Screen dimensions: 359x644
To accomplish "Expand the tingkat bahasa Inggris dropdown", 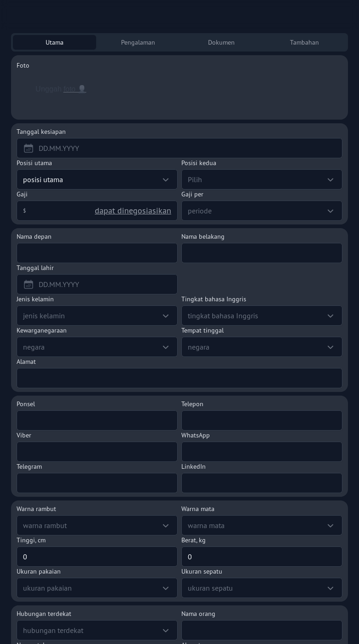I will (x=261, y=316).
